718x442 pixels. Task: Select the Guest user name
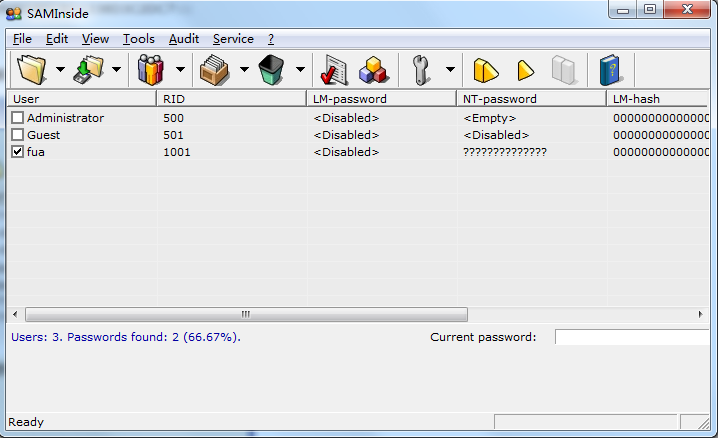[44, 135]
